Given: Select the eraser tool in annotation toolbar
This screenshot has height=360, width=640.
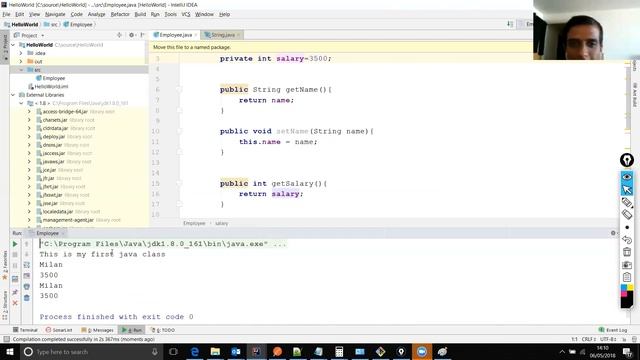Looking at the screenshot, I should coord(627,214).
